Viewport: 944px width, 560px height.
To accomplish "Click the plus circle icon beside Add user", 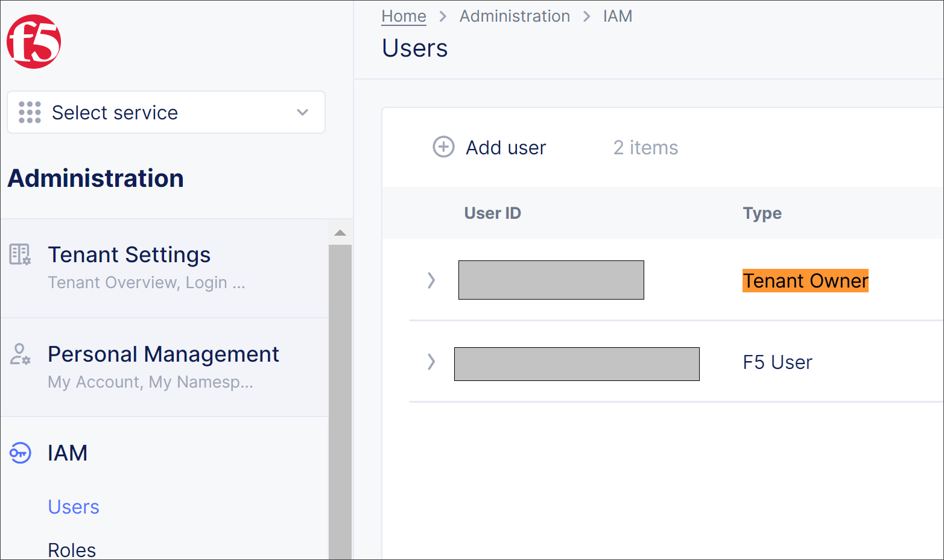I will point(443,147).
